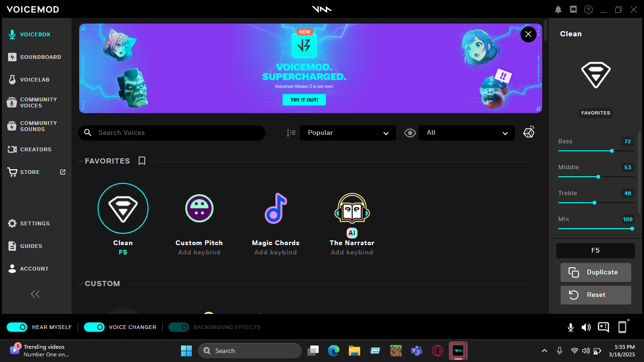This screenshot has height=362, width=644.
Task: Open notifications with the bell icon
Action: pyautogui.click(x=558, y=9)
